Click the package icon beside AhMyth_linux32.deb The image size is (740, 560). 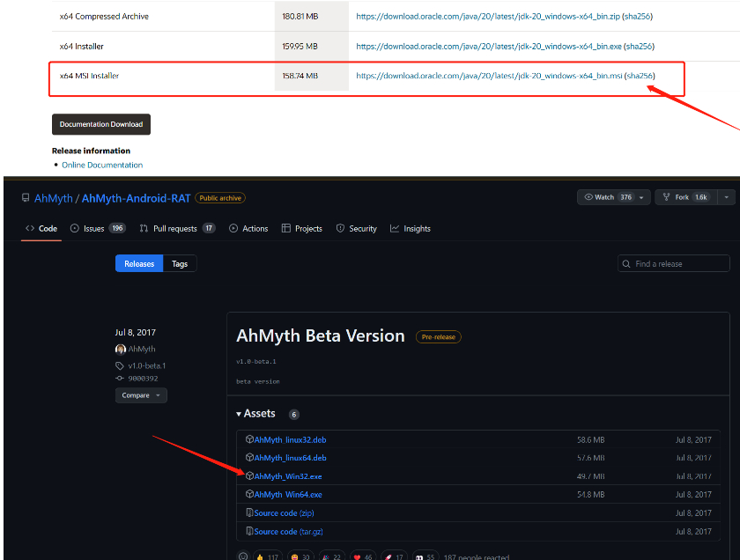point(249,439)
